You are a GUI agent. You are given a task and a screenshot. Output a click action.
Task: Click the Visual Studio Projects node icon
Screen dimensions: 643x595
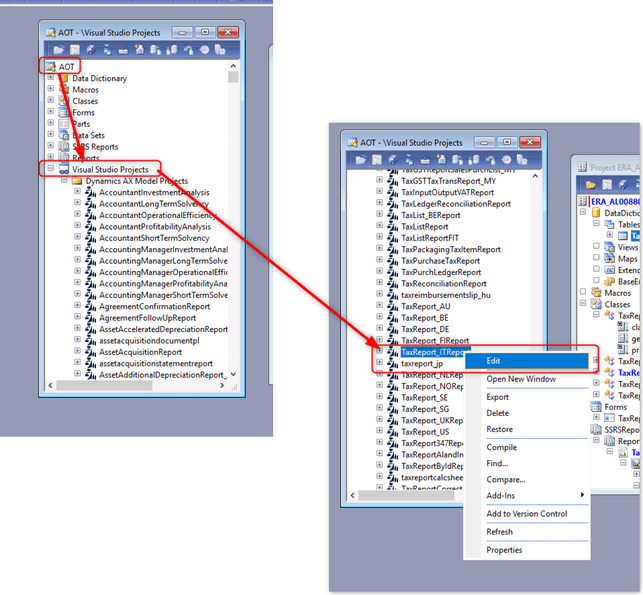click(64, 169)
